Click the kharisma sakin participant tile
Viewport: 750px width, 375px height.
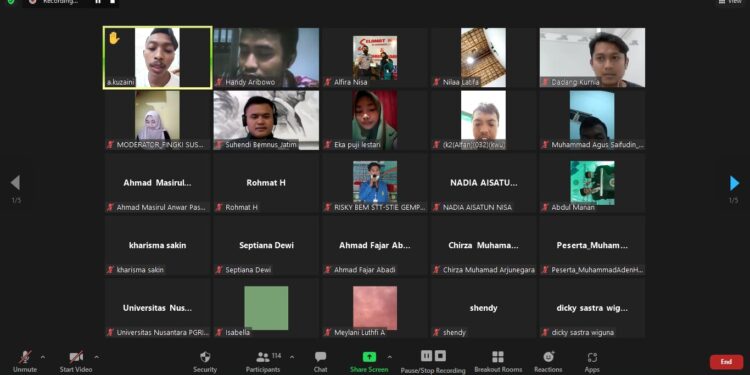(158, 245)
